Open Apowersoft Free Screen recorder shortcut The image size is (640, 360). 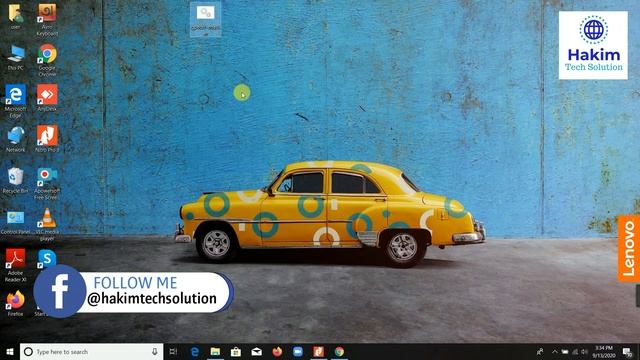(47, 183)
